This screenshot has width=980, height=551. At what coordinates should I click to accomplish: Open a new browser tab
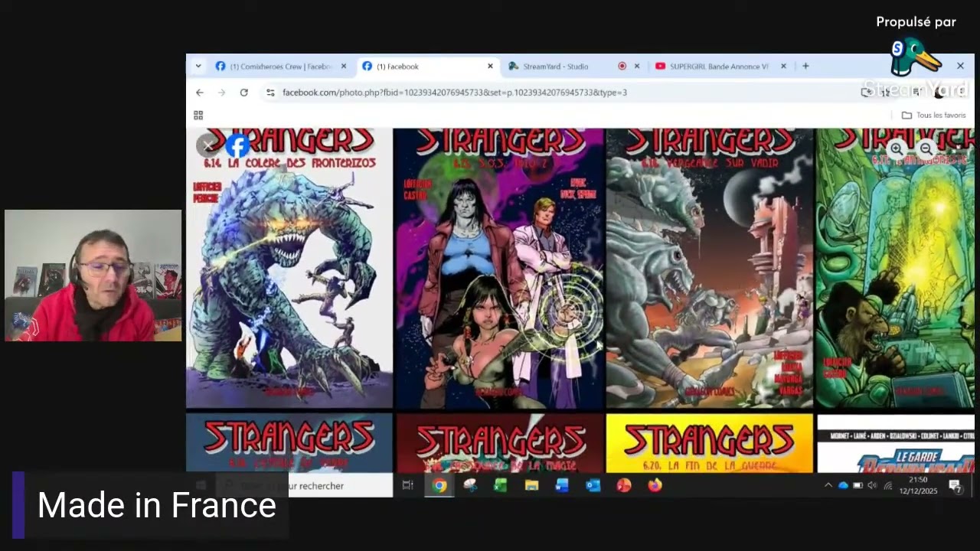(x=805, y=67)
